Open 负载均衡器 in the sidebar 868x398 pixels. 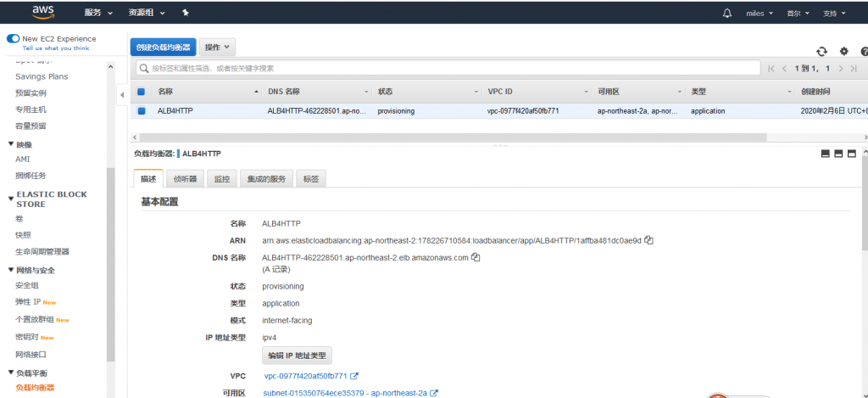click(x=35, y=388)
